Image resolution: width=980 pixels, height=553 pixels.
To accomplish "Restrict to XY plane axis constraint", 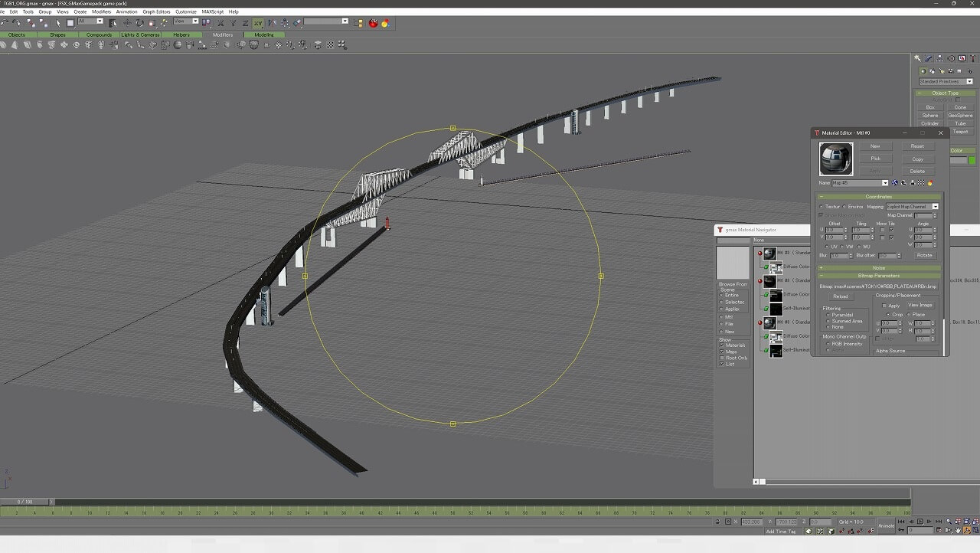I will [258, 23].
